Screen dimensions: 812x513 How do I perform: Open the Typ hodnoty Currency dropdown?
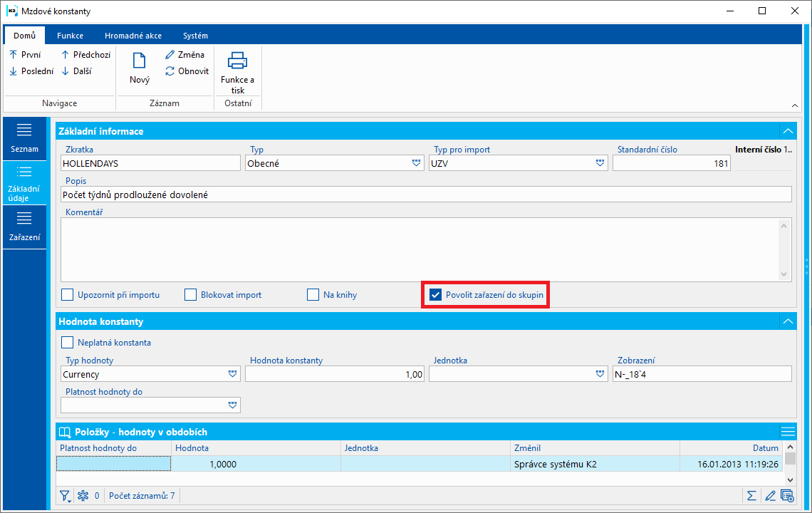point(232,374)
